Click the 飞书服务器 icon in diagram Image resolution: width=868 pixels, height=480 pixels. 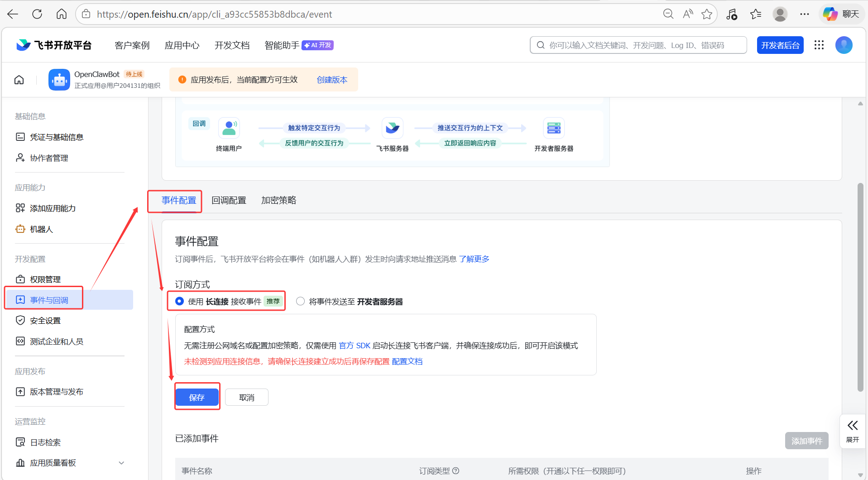(392, 128)
